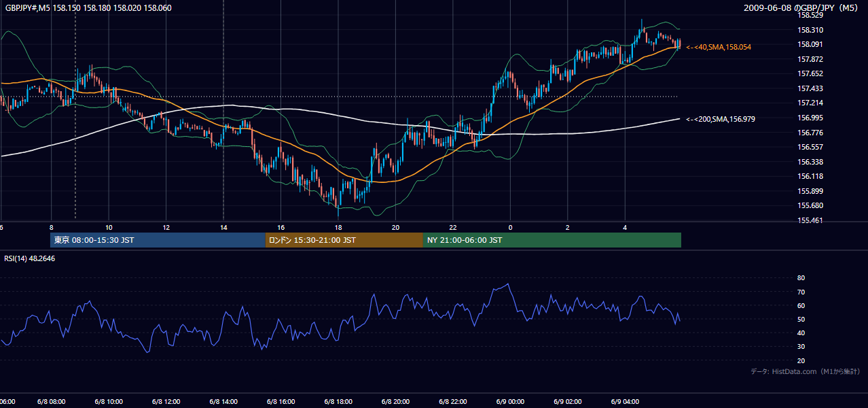
Task: Click the 156.338 price axis label
Action: coord(811,162)
